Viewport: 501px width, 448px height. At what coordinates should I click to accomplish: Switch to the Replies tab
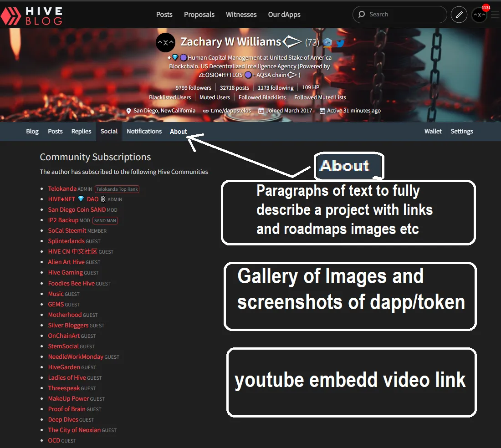tap(81, 131)
